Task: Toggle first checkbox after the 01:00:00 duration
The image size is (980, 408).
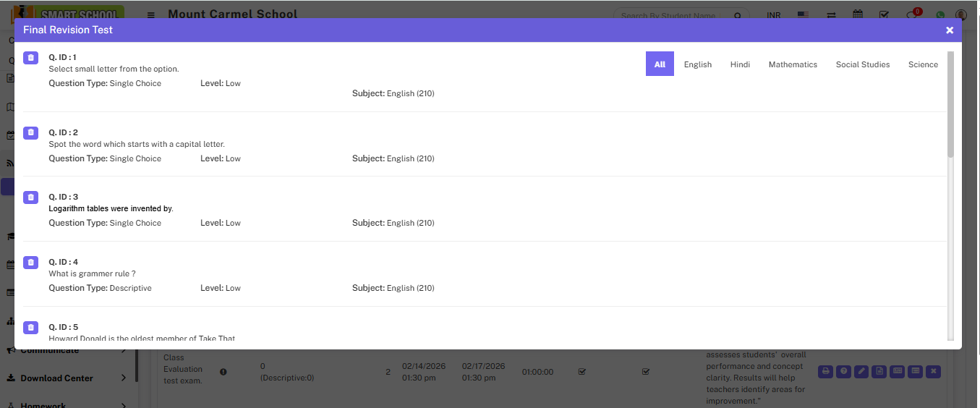Action: 581,372
